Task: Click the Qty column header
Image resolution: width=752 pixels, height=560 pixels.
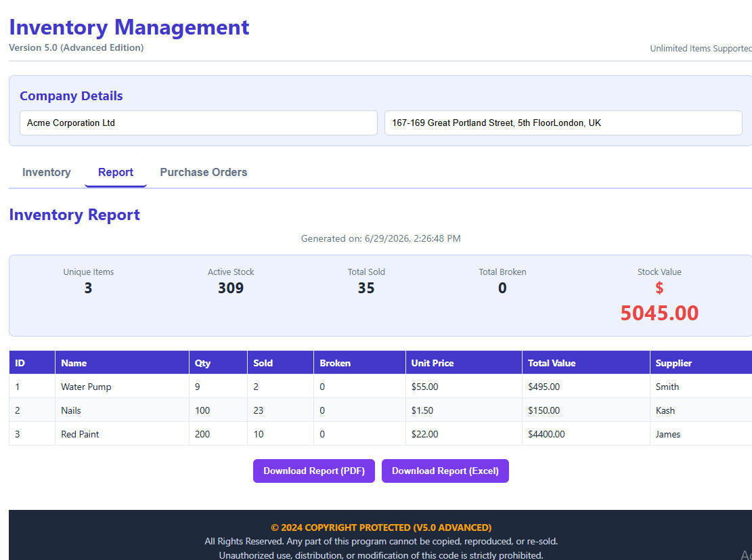Action: click(218, 363)
